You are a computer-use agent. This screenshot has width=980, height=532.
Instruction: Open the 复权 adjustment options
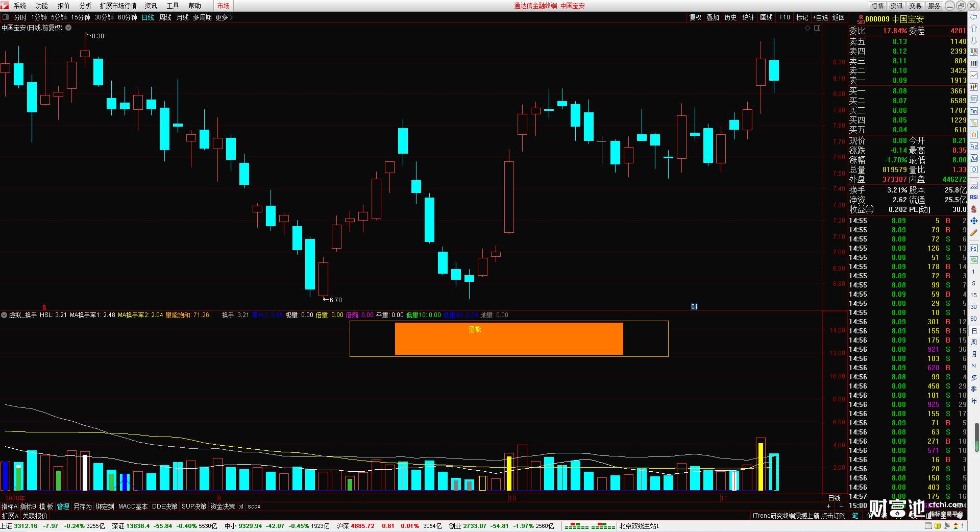(x=696, y=17)
